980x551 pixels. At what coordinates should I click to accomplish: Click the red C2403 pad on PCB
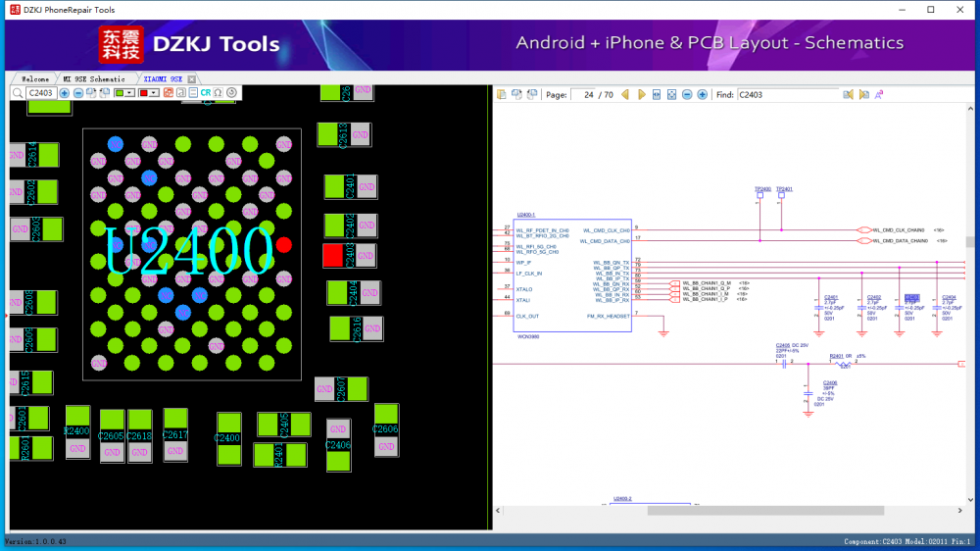(333, 255)
